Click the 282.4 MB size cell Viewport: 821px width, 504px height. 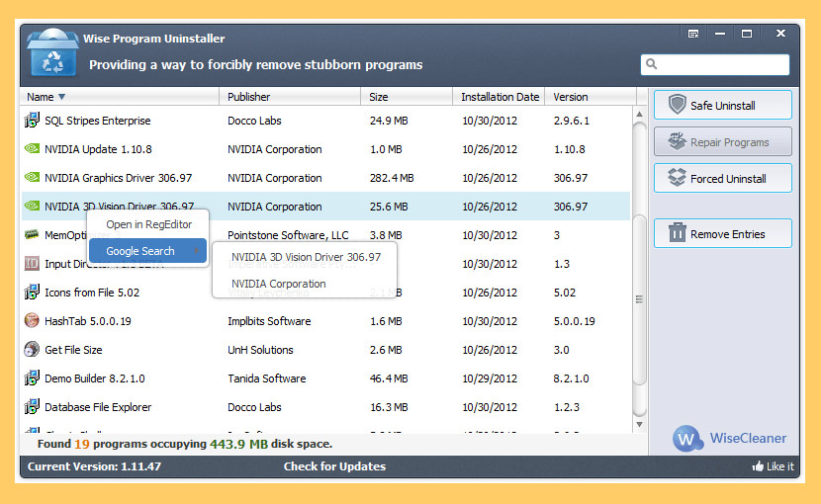(x=392, y=178)
